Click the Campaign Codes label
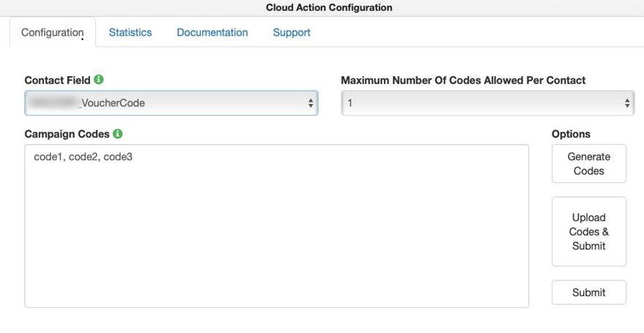 tap(67, 135)
